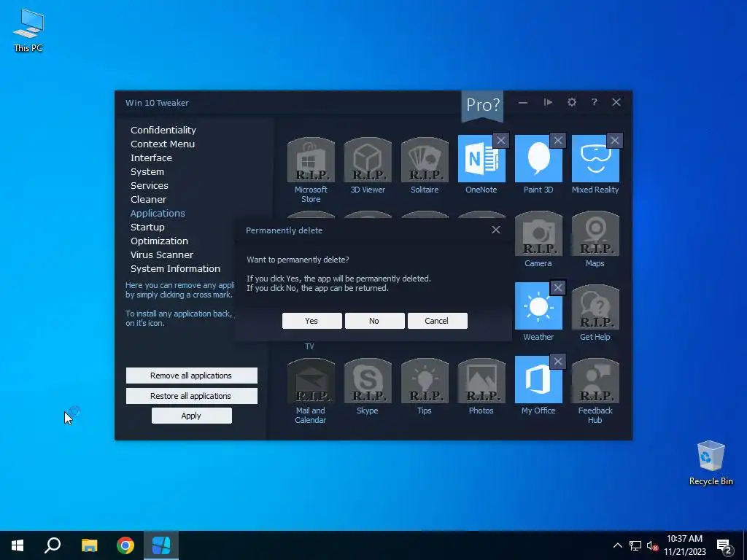Click the Tips app tile
747x560 pixels.
pos(425,381)
